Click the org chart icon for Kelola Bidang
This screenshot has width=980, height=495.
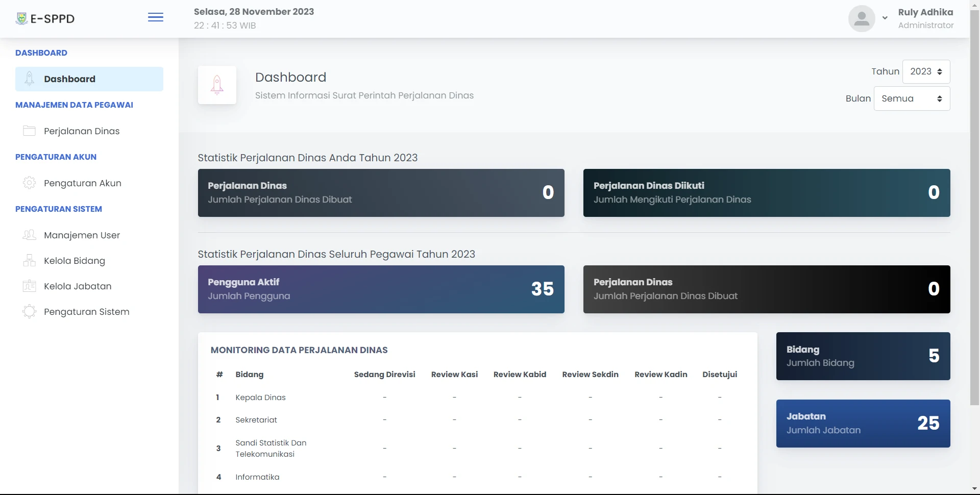(30, 261)
